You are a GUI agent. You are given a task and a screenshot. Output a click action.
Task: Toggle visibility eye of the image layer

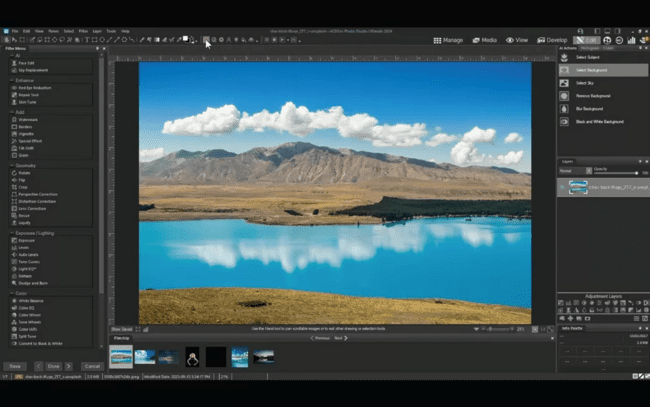pos(562,187)
